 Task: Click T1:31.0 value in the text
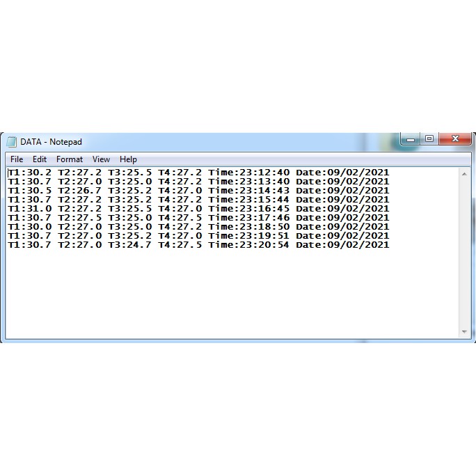(x=30, y=209)
